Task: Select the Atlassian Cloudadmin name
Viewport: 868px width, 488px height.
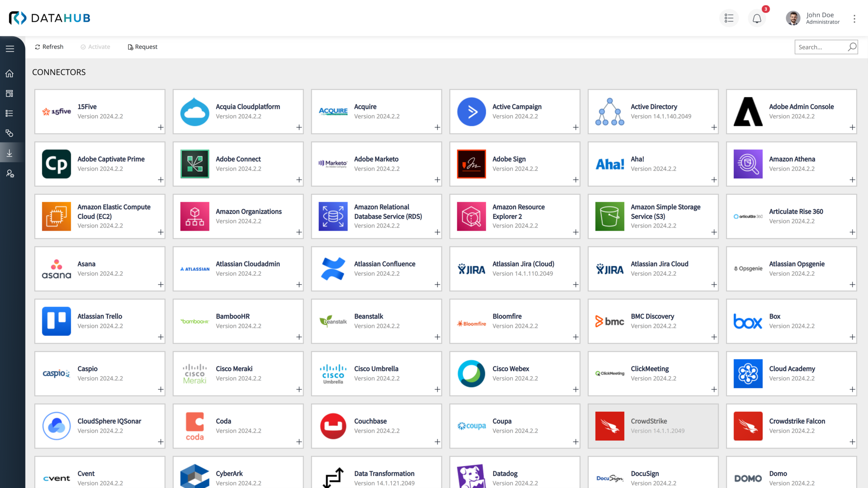Action: [248, 264]
